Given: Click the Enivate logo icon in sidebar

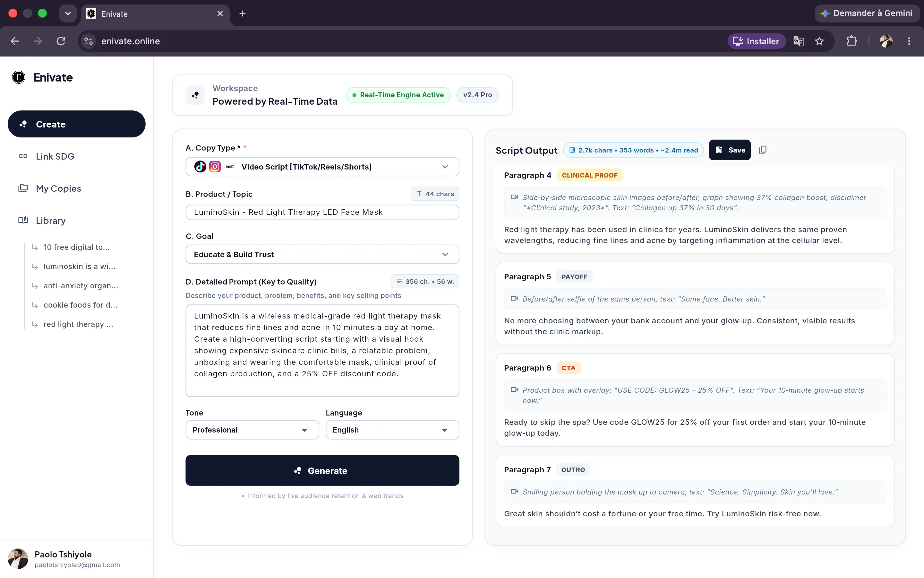Looking at the screenshot, I should [18, 77].
